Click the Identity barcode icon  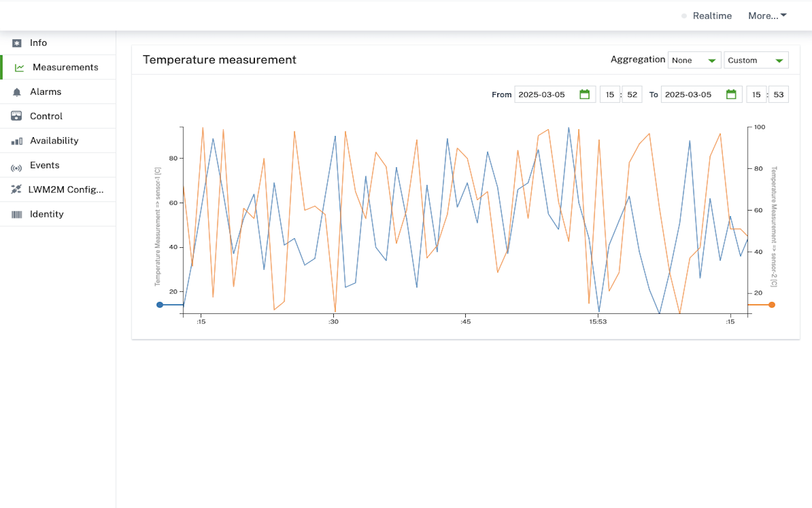(x=17, y=214)
